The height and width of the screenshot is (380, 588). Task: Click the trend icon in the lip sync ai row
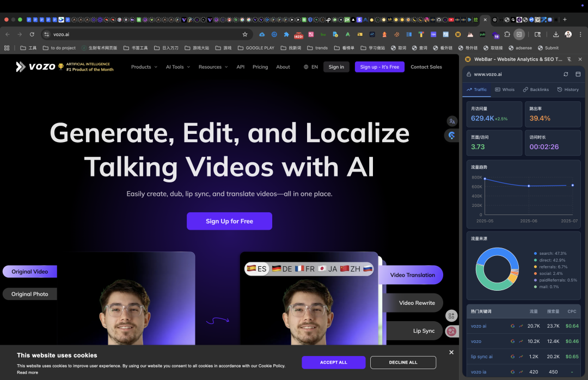521,357
